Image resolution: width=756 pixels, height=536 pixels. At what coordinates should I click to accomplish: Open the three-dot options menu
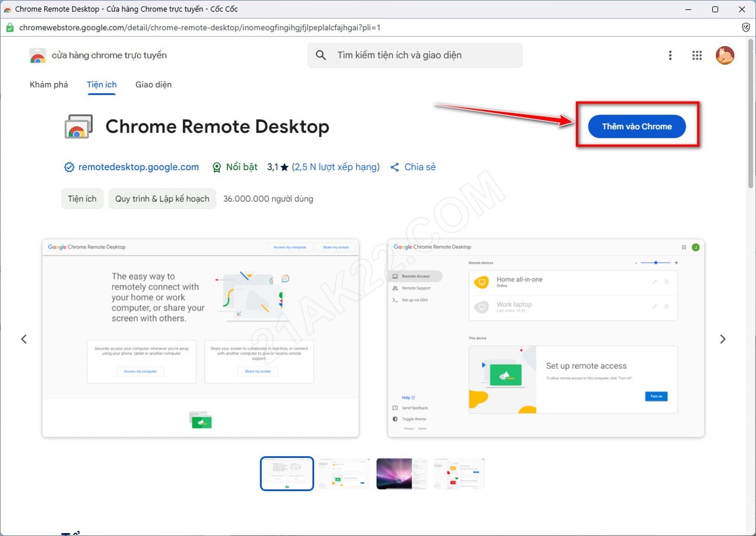point(670,55)
